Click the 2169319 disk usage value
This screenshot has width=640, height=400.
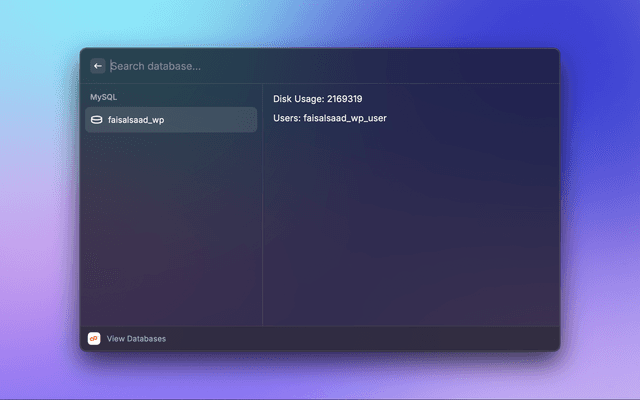coord(344,99)
